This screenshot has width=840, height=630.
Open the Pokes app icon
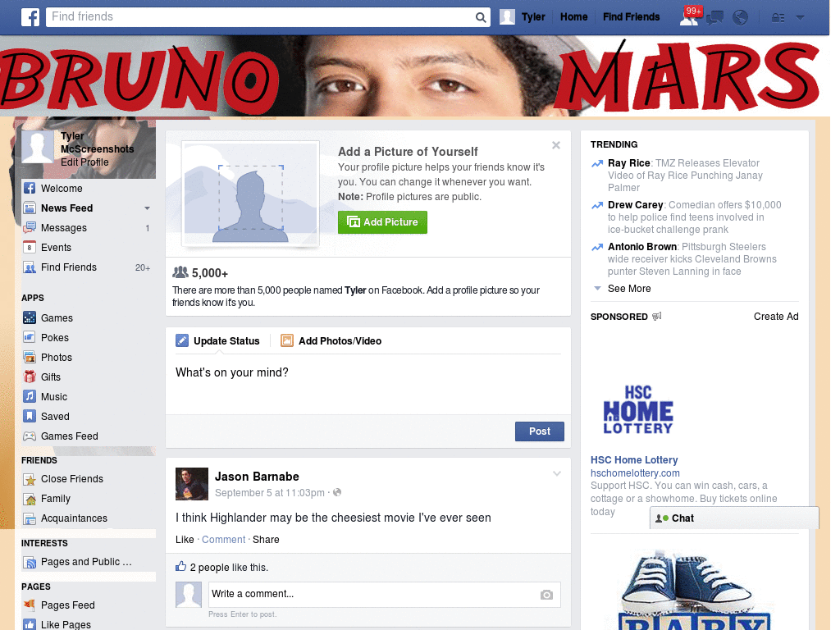(30, 337)
